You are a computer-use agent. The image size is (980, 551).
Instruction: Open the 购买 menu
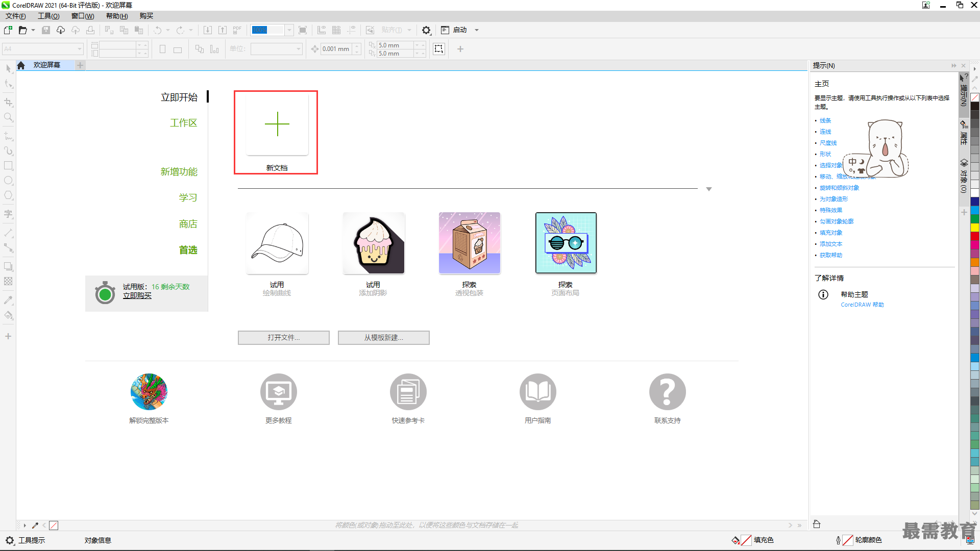pyautogui.click(x=146, y=16)
